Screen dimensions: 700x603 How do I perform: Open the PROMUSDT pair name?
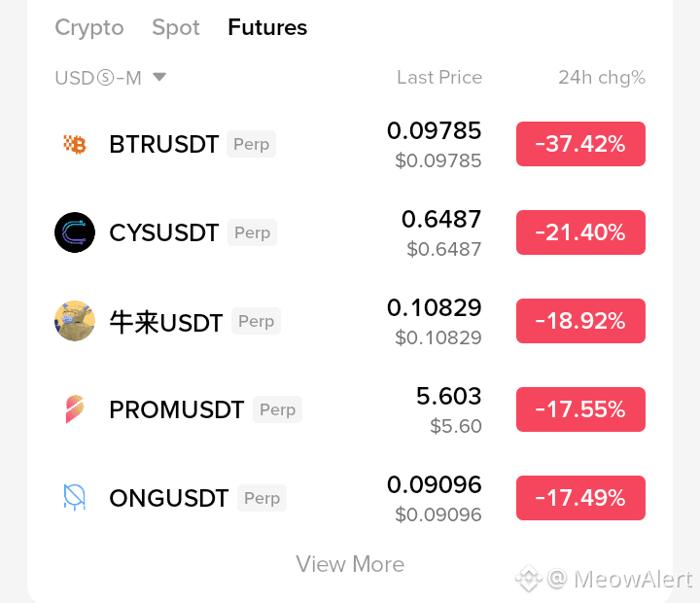(x=177, y=409)
